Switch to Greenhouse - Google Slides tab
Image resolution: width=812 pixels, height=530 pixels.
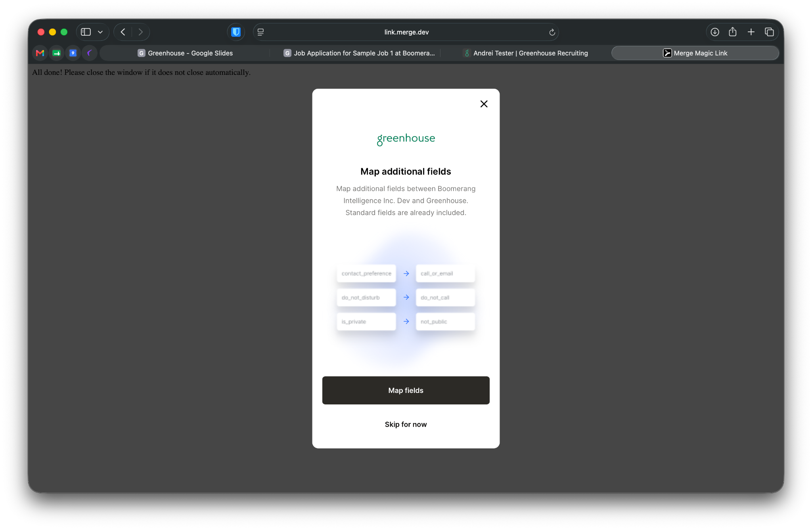[185, 53]
